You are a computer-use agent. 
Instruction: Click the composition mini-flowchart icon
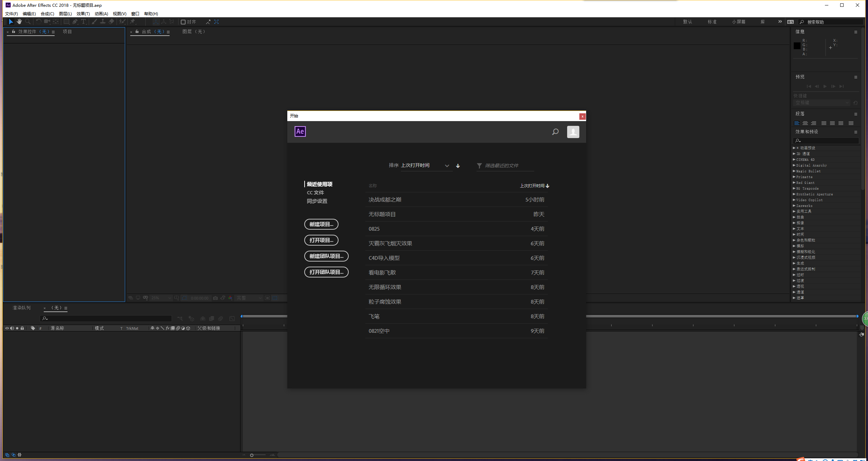180,319
